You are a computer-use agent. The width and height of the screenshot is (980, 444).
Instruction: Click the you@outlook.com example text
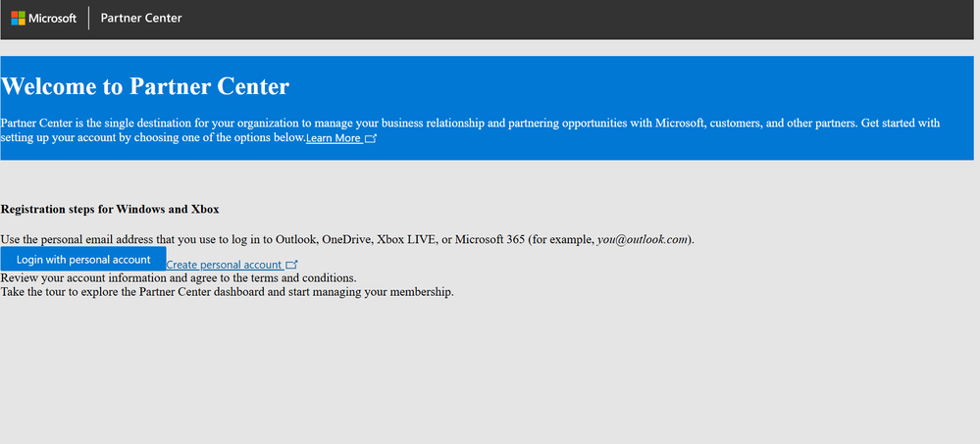[643, 239]
